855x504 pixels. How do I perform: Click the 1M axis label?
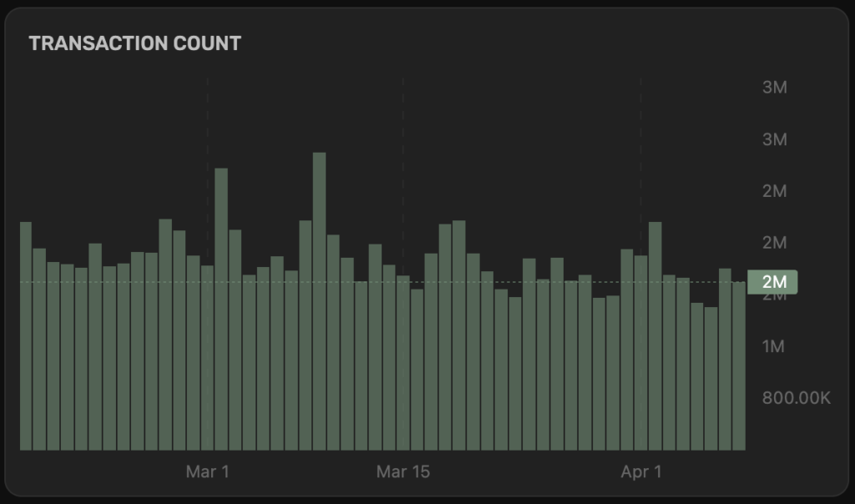tap(775, 347)
